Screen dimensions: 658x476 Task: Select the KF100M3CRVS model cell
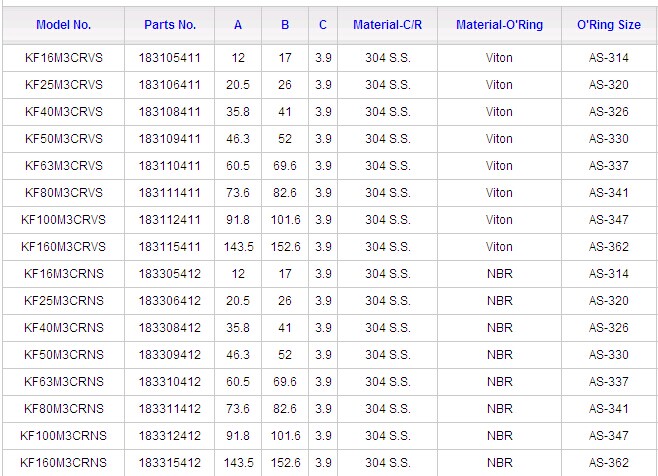(63, 220)
